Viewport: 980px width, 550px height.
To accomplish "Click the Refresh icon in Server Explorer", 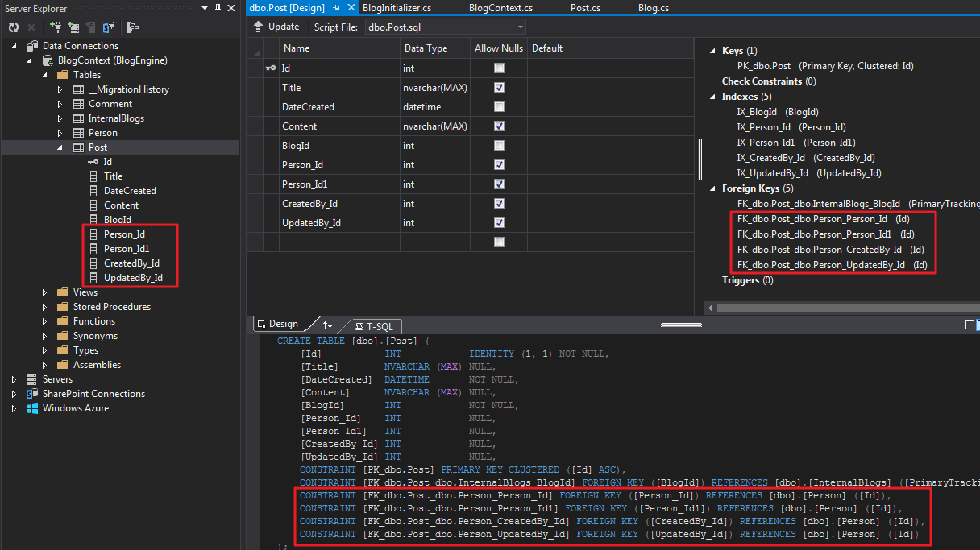I will click(14, 27).
